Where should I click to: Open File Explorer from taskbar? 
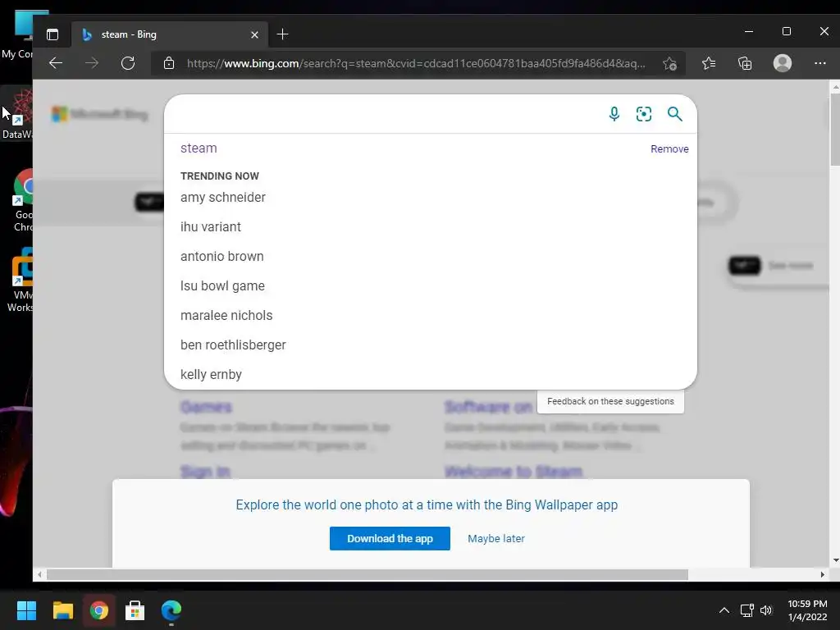click(62, 610)
